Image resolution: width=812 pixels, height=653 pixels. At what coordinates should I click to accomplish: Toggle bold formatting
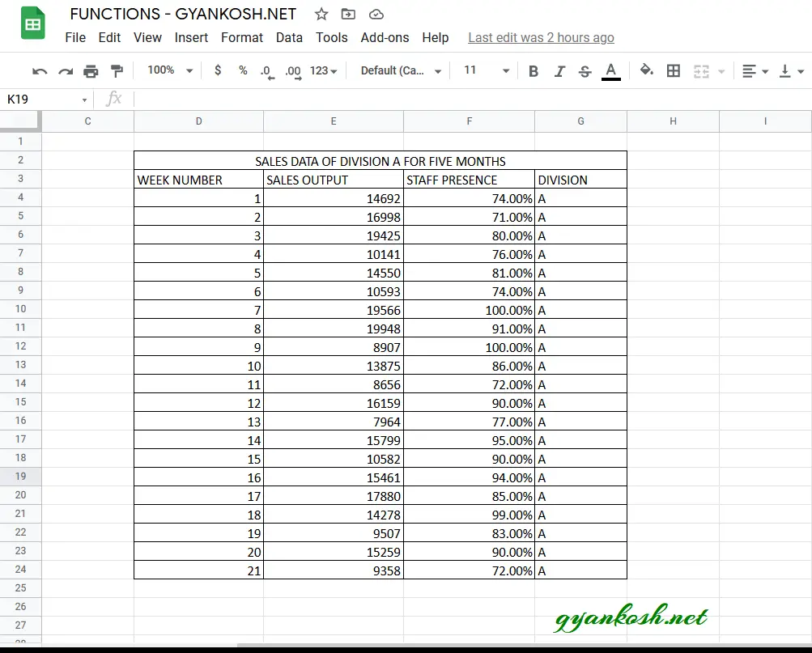pyautogui.click(x=534, y=71)
